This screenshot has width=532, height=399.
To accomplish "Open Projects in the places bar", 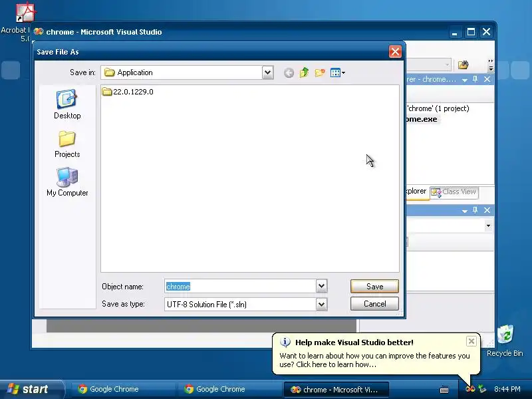I will click(x=67, y=144).
